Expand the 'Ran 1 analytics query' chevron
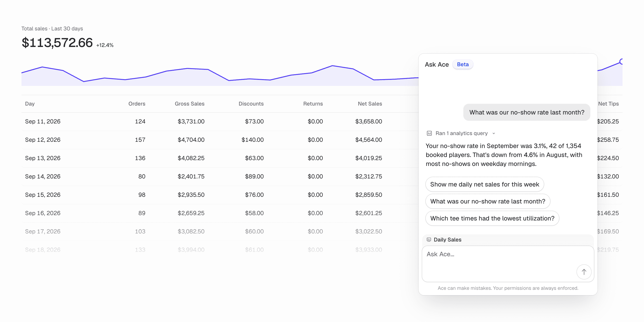 [494, 133]
